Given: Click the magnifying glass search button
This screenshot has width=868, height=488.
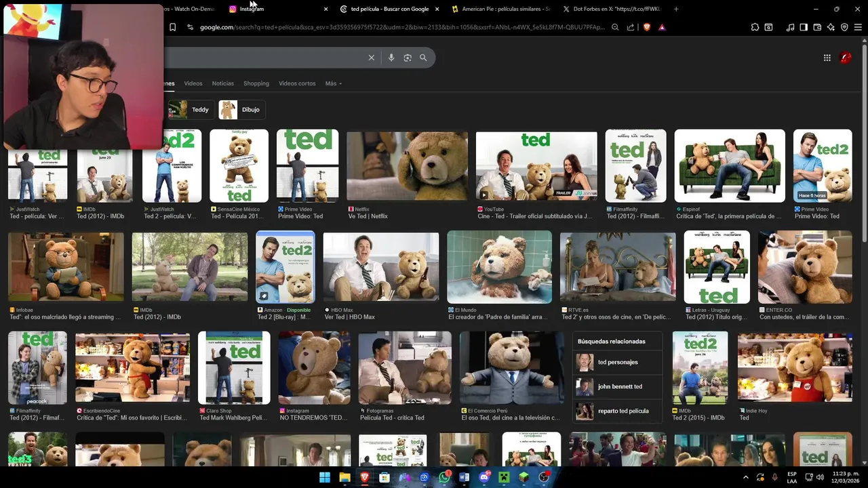Looking at the screenshot, I should tap(423, 58).
